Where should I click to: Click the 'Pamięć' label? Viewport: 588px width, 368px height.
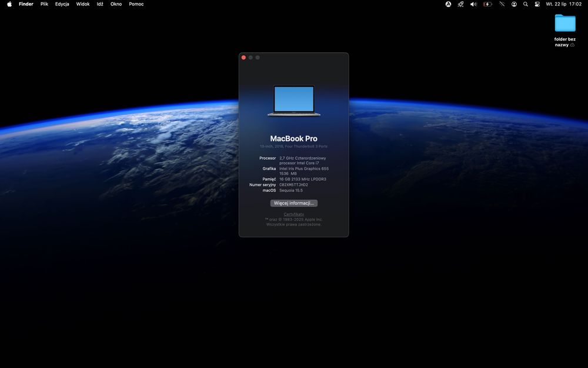click(x=269, y=179)
